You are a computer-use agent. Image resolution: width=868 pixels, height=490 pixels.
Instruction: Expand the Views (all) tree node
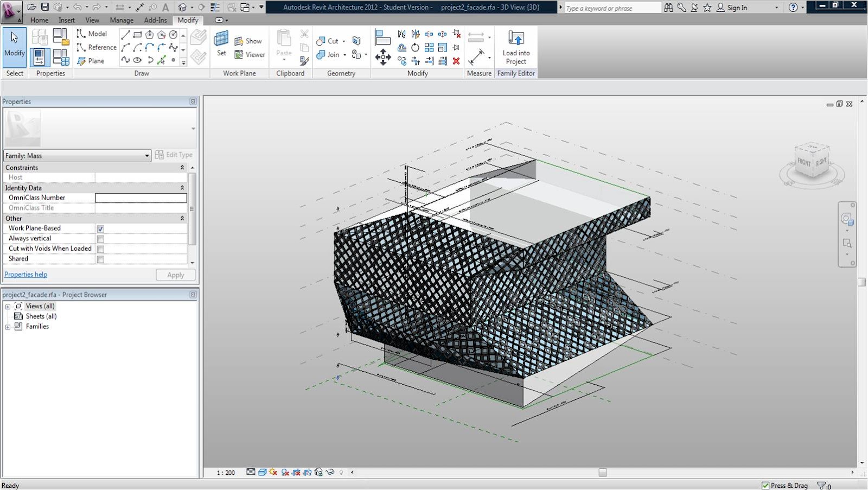[x=8, y=307]
